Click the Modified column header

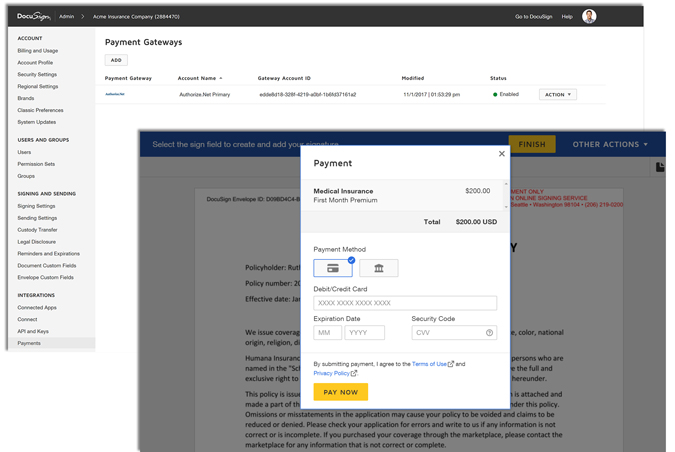413,78
